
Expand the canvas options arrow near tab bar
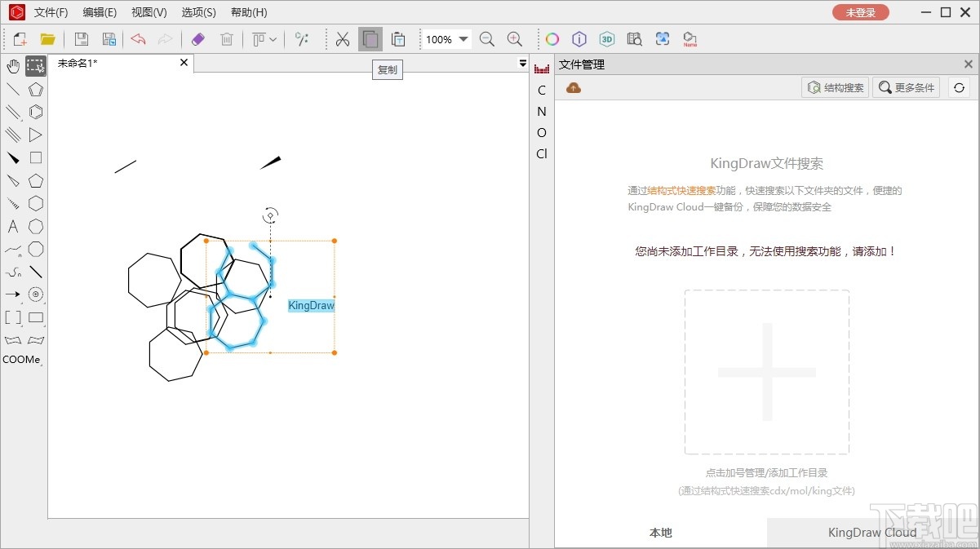coord(522,62)
